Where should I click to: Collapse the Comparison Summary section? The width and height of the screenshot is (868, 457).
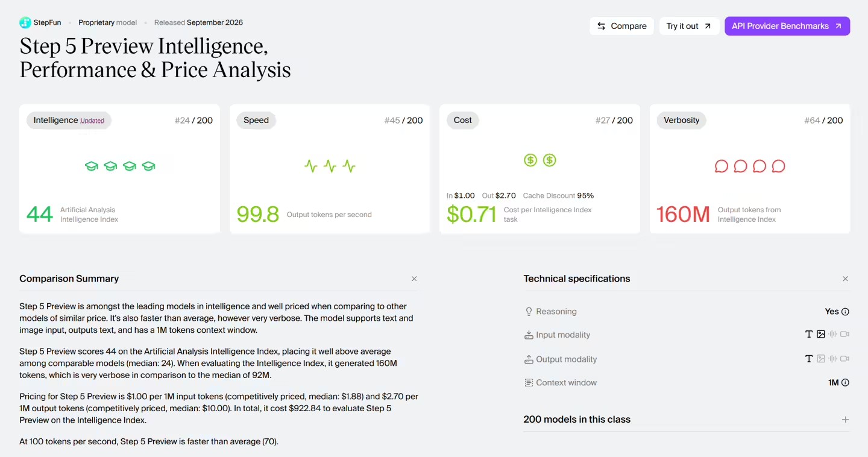(414, 279)
